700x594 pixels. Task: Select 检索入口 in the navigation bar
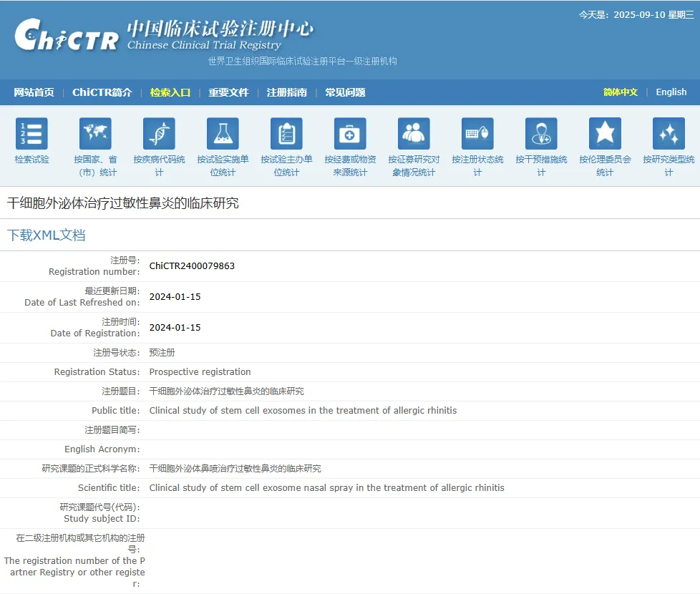[170, 92]
